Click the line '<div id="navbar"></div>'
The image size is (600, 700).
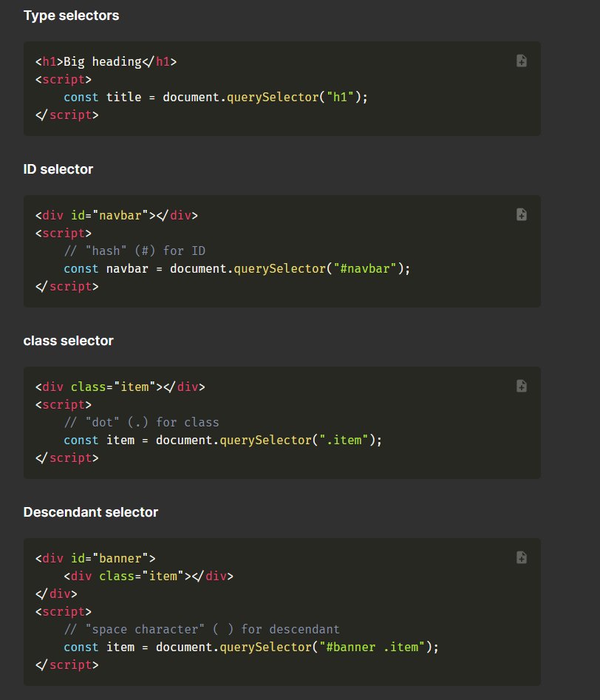tap(117, 215)
